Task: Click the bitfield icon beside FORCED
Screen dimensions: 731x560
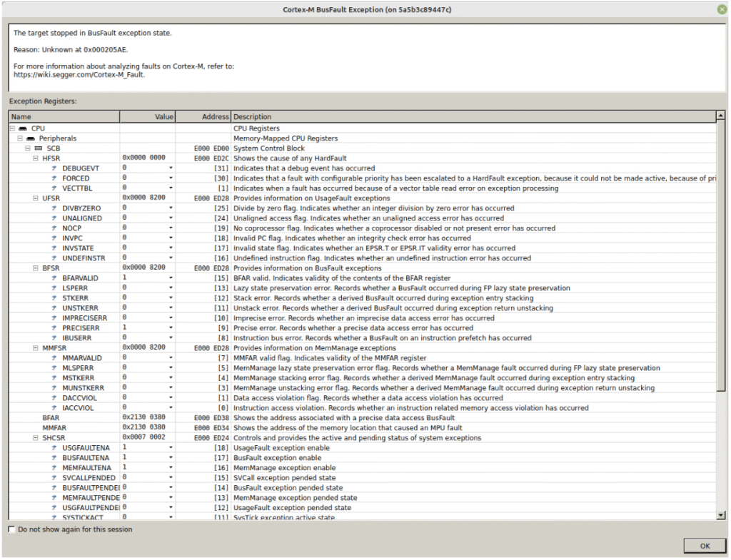Action: (x=54, y=178)
